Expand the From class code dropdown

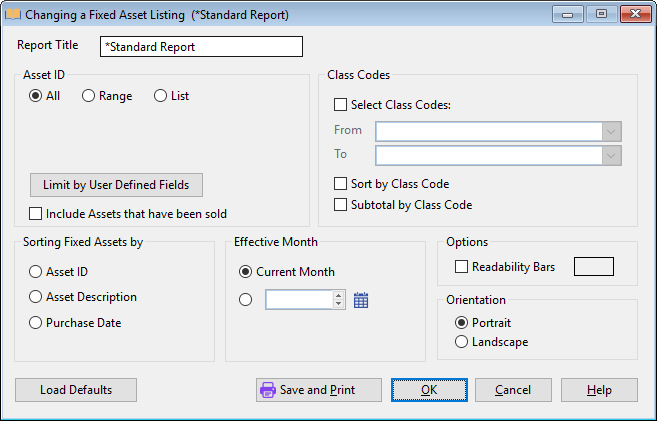coord(611,132)
